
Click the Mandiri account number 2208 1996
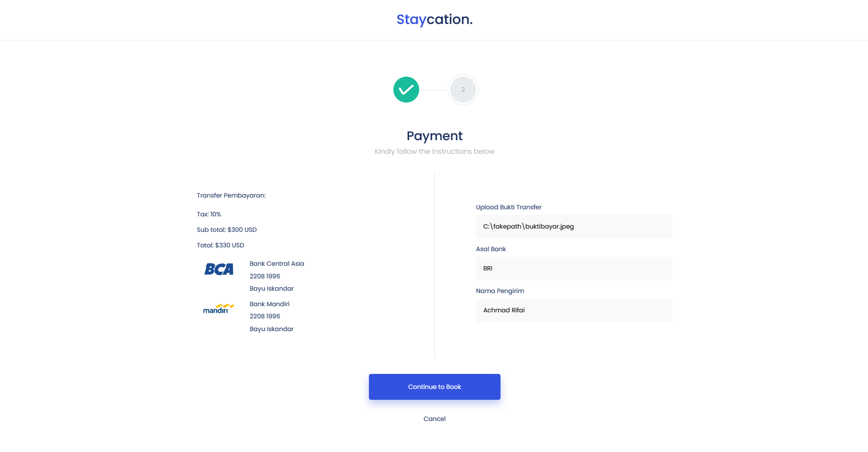click(265, 317)
